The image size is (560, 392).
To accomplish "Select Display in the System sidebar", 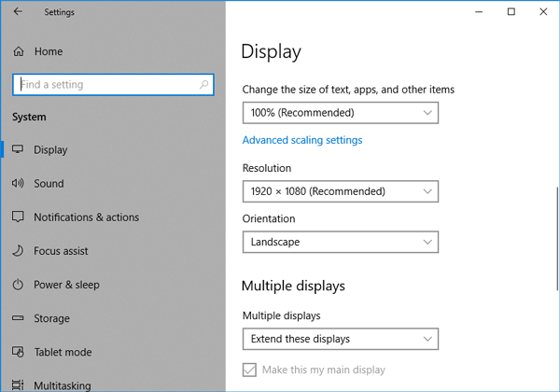I will (x=50, y=150).
